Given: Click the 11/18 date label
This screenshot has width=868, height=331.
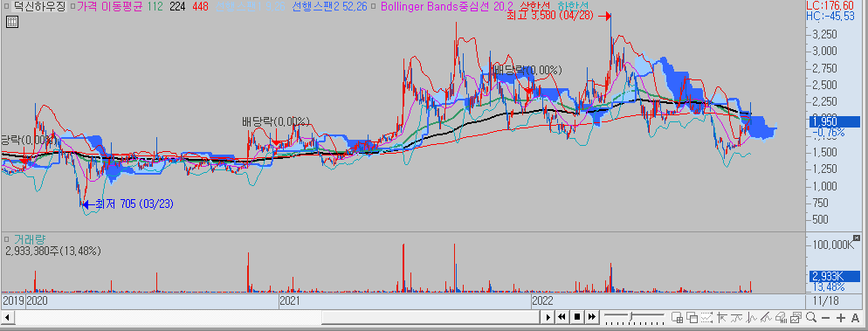Looking at the screenshot, I should click(825, 300).
